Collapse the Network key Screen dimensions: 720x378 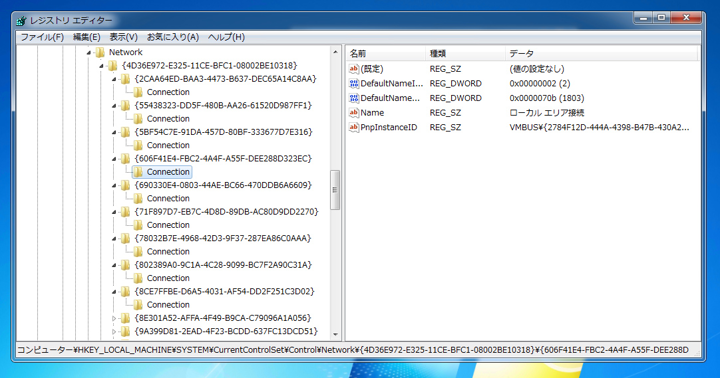pos(89,53)
